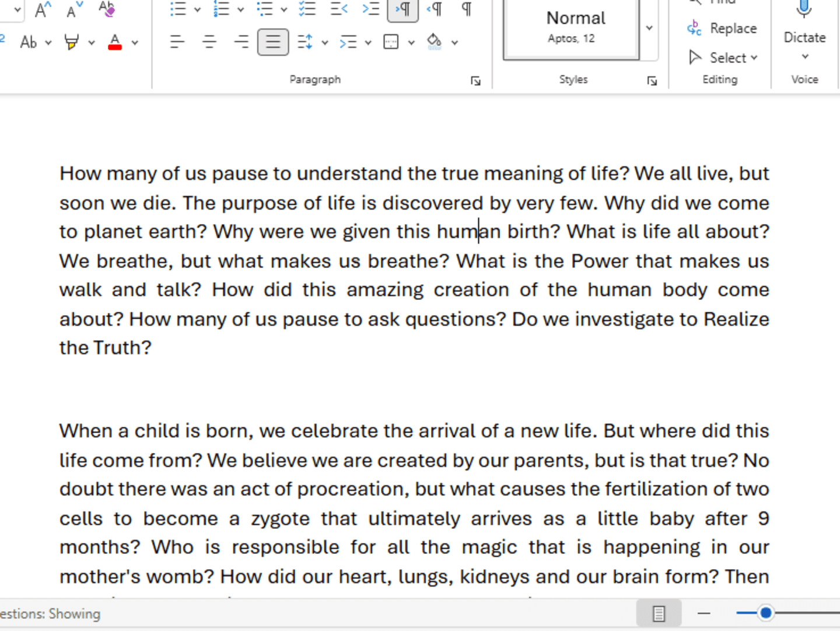This screenshot has width=840, height=631.
Task: Open the font size dropdown arrow
Action: click(17, 9)
